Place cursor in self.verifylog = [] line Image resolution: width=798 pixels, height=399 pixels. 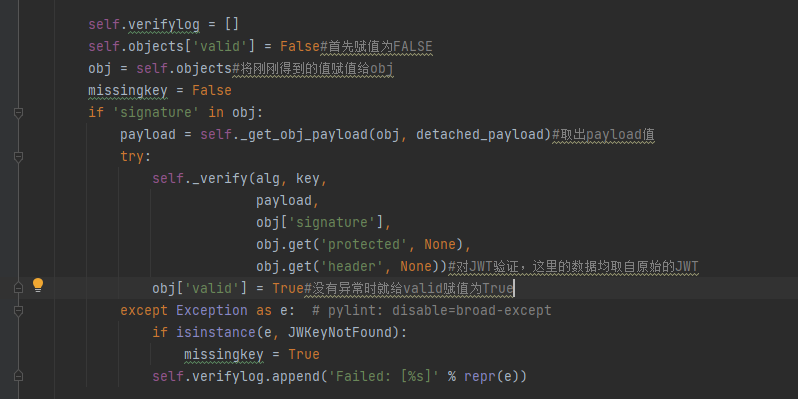point(163,24)
